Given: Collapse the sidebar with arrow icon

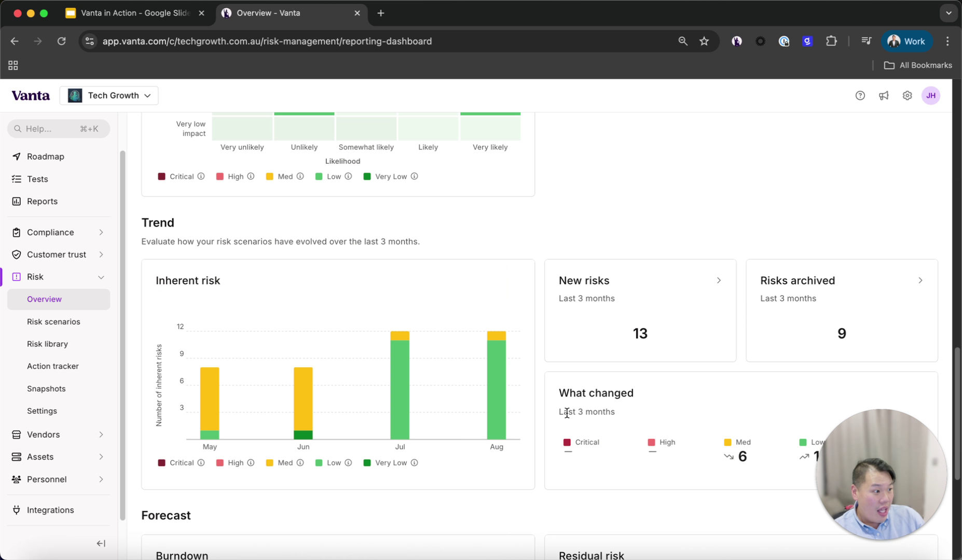Looking at the screenshot, I should click(101, 543).
